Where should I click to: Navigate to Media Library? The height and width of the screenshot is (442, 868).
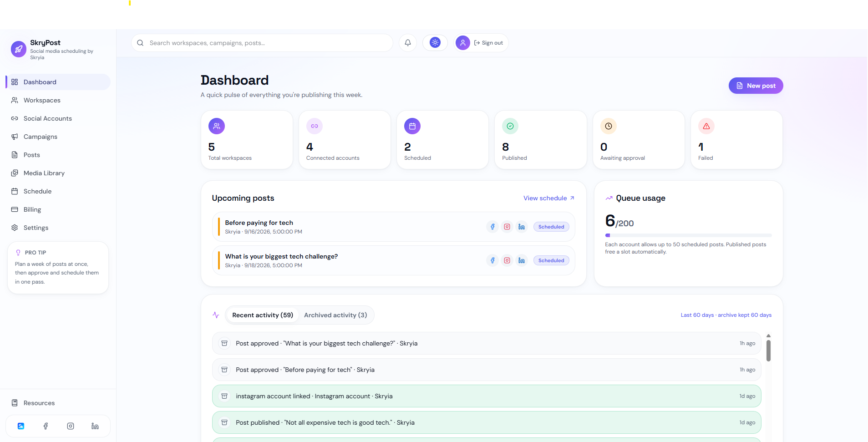(58, 173)
